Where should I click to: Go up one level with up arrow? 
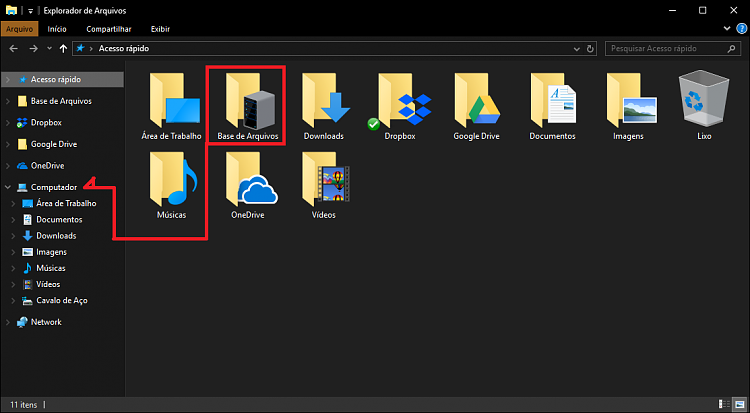coord(63,49)
